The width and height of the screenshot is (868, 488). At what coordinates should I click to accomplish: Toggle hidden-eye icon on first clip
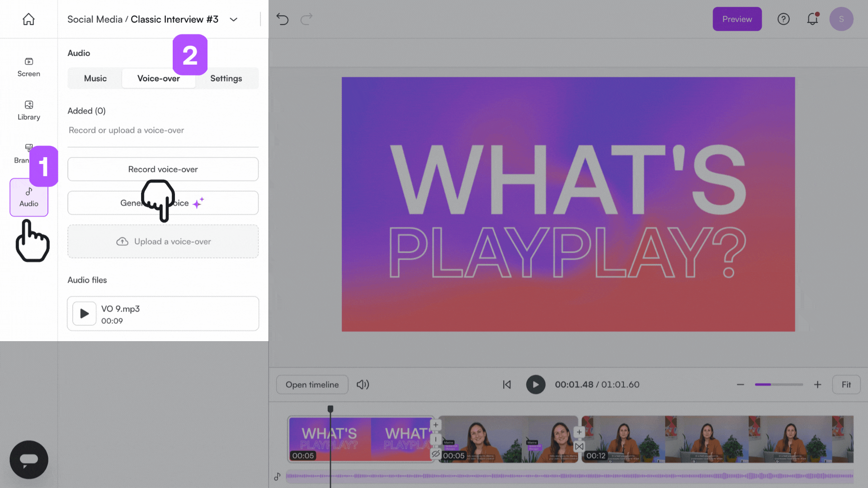click(435, 454)
